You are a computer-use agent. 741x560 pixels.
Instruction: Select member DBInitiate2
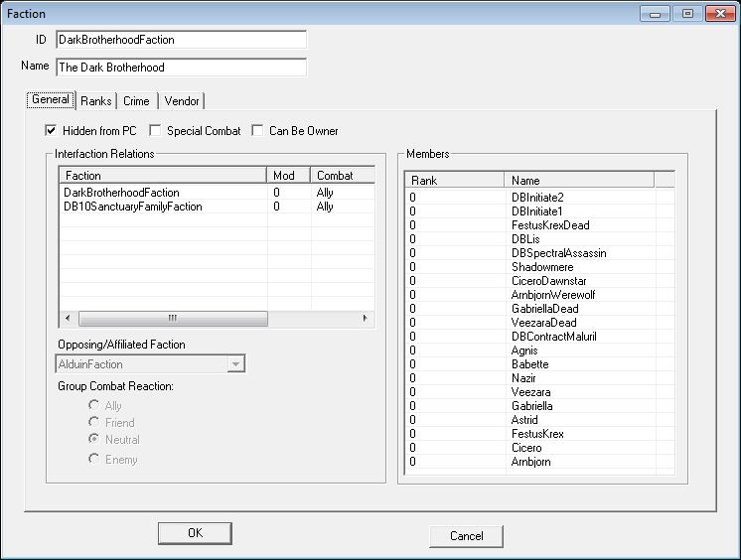coord(537,197)
